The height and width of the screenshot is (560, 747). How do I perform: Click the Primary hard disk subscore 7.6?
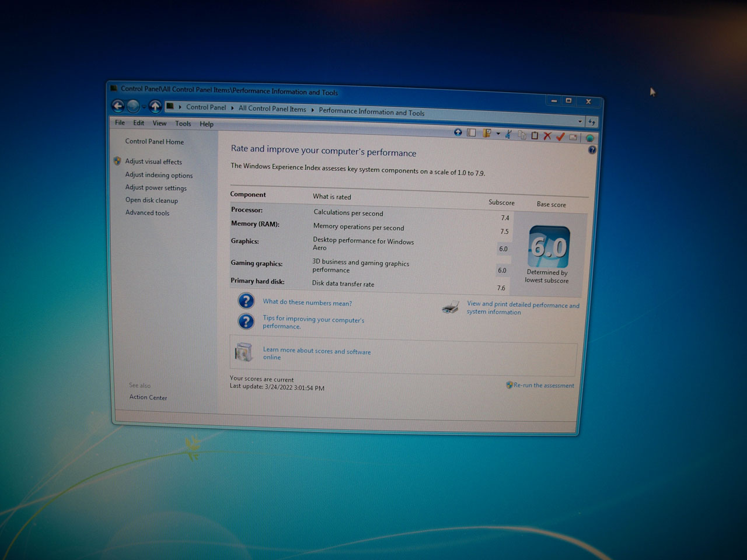[x=501, y=288]
